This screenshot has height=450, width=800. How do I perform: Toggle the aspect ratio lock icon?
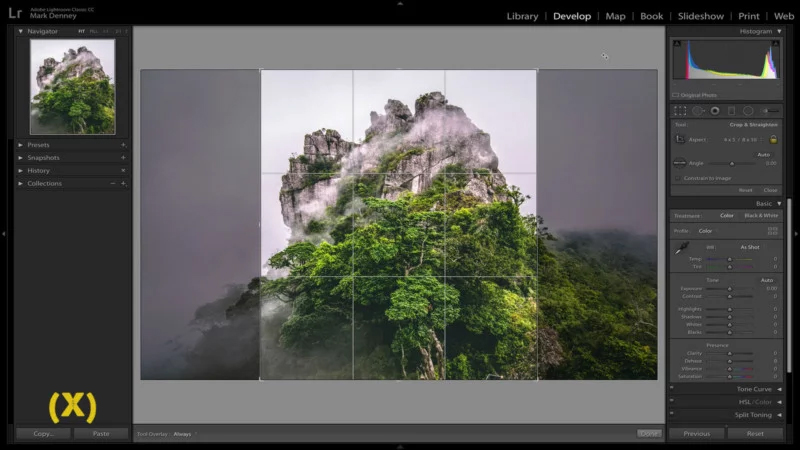coord(773,139)
